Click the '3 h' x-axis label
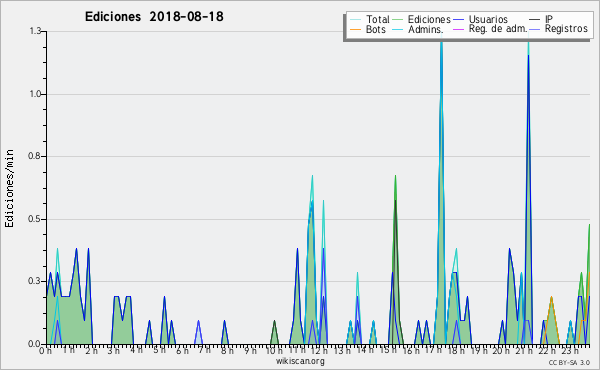600x370 pixels. pos(114,350)
